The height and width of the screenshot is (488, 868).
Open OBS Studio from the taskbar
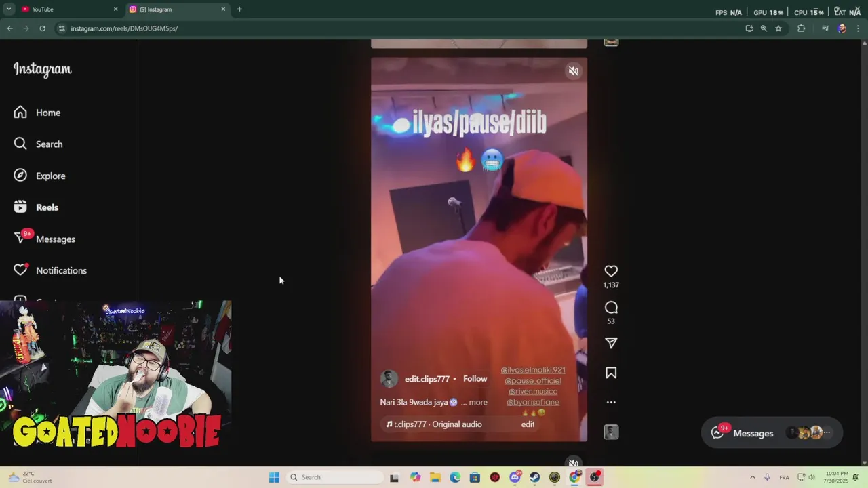(595, 477)
